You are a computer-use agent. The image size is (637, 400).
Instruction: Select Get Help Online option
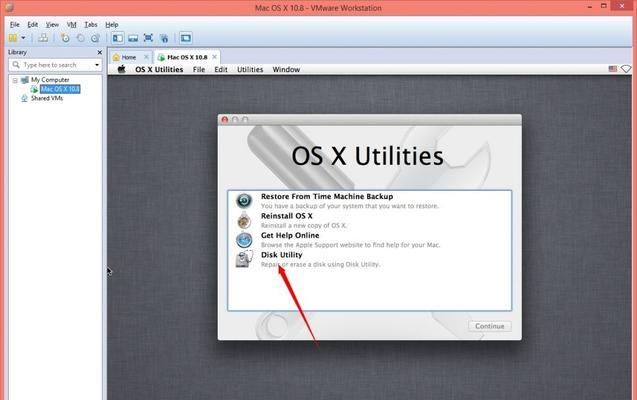(x=370, y=240)
